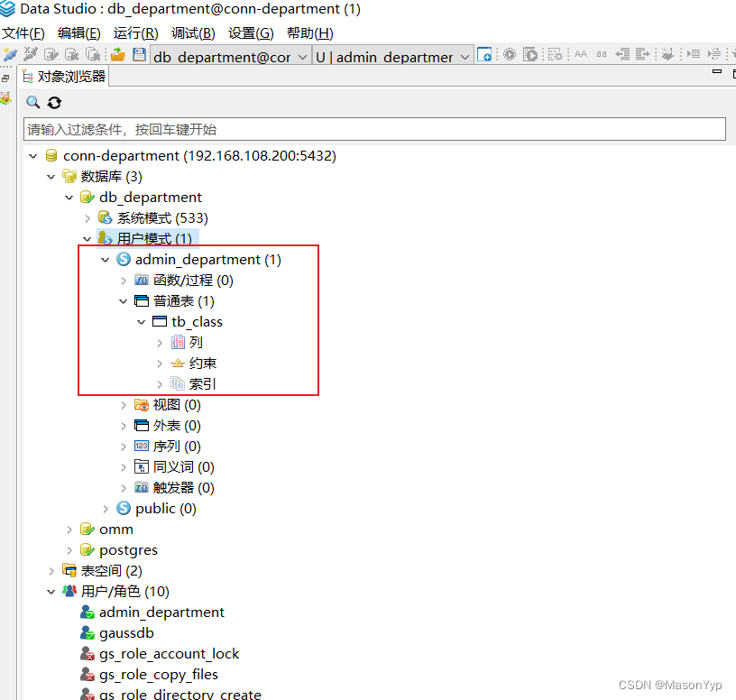Click the Save toolbar icon
The height and width of the screenshot is (700, 736).
(x=137, y=54)
